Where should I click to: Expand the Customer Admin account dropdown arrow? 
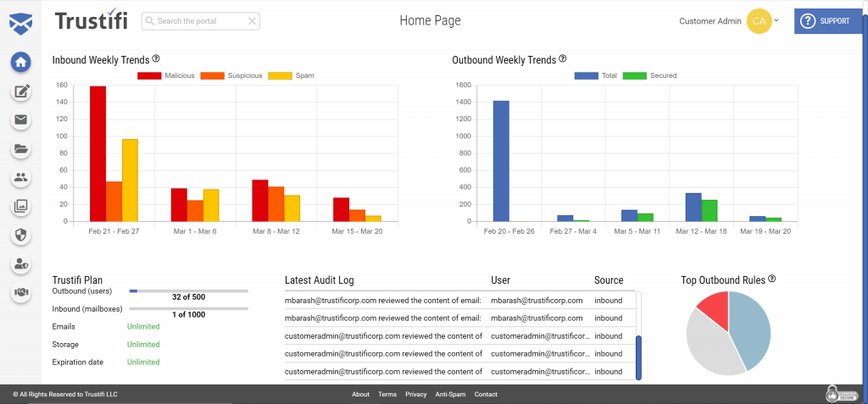(x=776, y=20)
